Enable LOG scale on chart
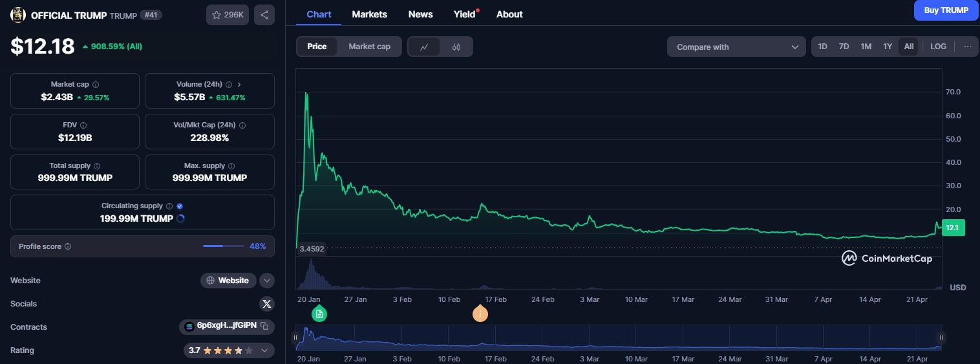 pos(938,47)
